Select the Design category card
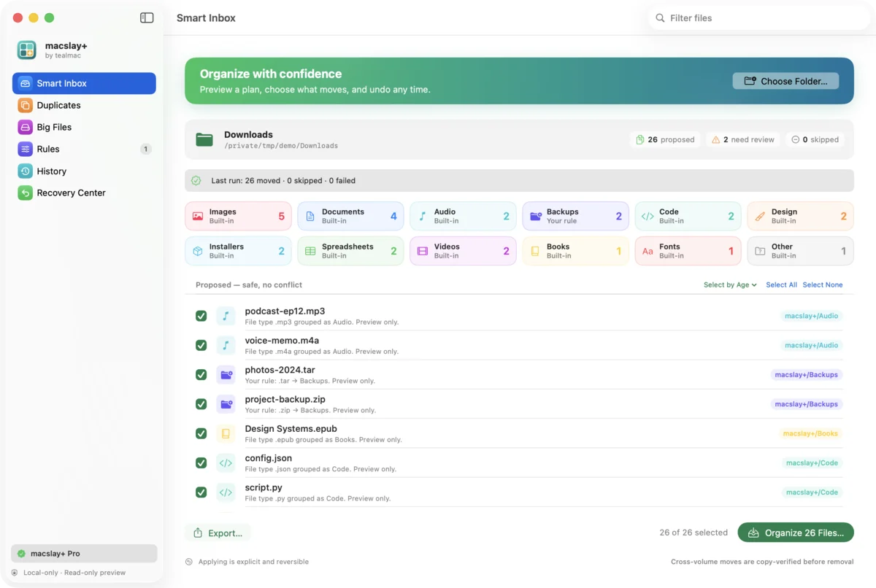 [800, 216]
